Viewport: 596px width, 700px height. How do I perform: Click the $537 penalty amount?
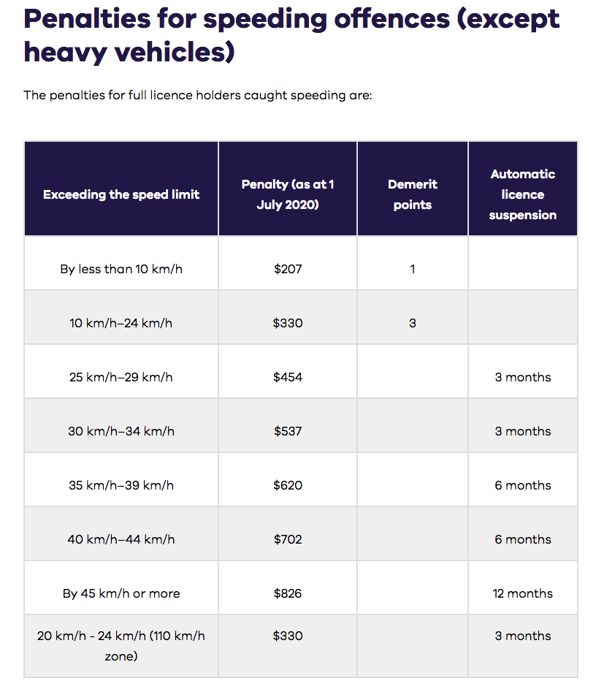[x=288, y=431]
